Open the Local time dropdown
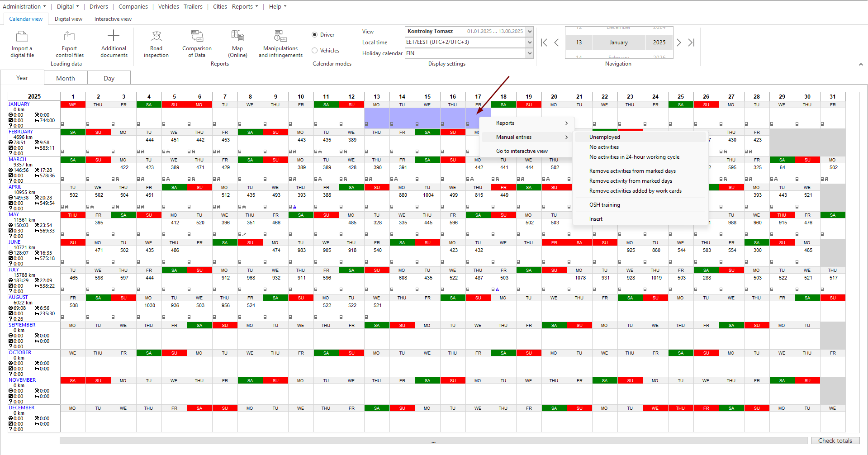Viewport: 868px width, 455px height. tap(530, 43)
